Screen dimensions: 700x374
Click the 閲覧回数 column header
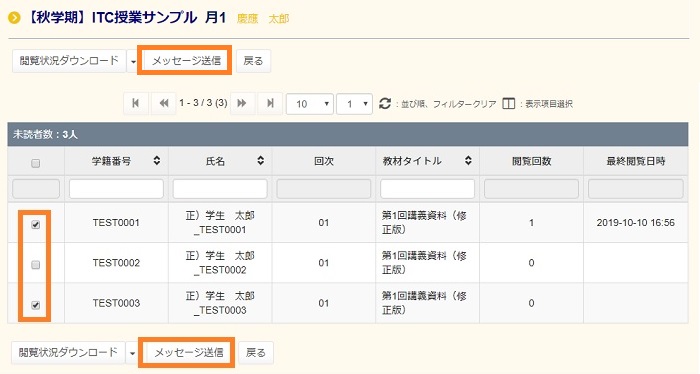click(531, 161)
